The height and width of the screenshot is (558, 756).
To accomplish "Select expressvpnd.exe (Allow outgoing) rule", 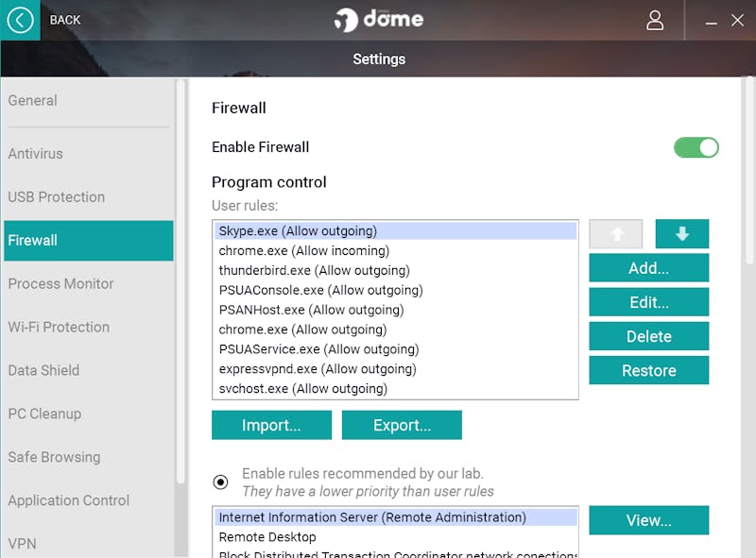I will pos(395,369).
